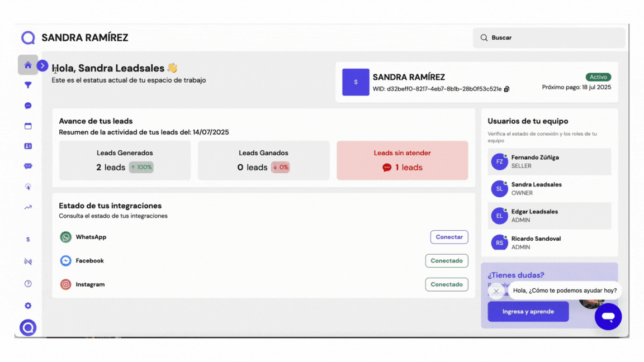The width and height of the screenshot is (644, 362).
Task: Click the Ingresa y aprende button
Action: (x=528, y=312)
